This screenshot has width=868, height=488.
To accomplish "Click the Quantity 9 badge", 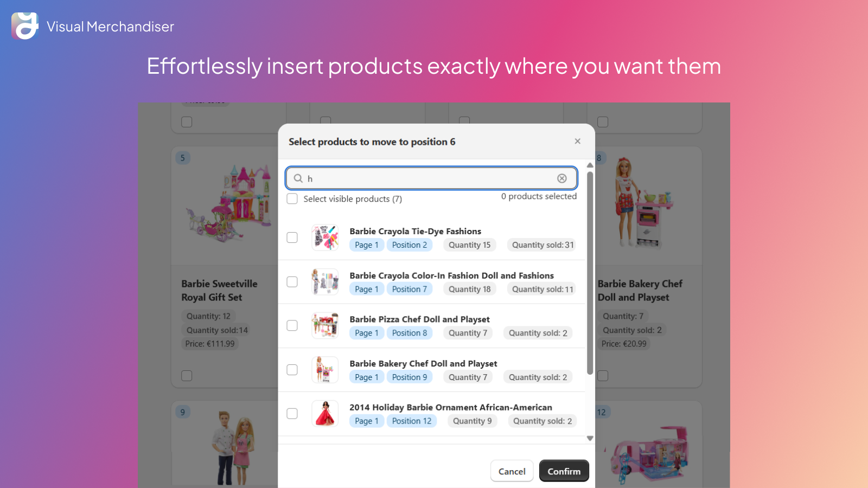I will click(473, 421).
